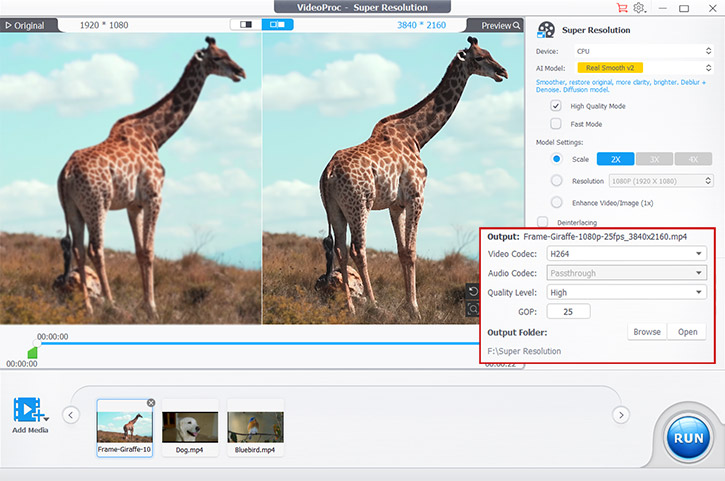Image resolution: width=725 pixels, height=481 pixels.
Task: Click Browse for the output folder
Action: (x=646, y=332)
